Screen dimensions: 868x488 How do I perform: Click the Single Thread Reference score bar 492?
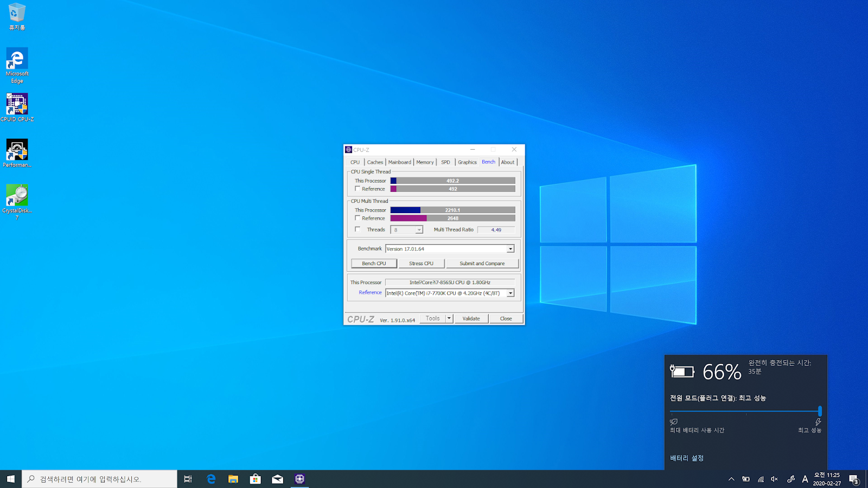coord(453,189)
